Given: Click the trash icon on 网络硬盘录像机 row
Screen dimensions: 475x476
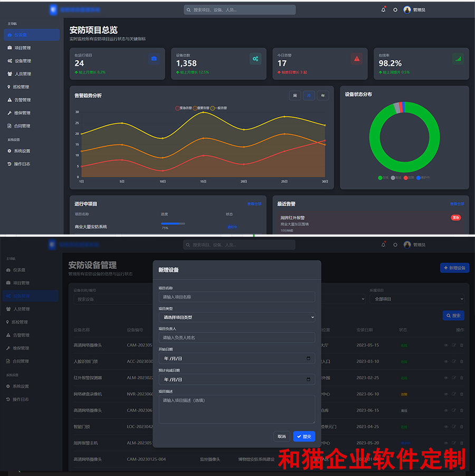Looking at the screenshot, I should (x=462, y=394).
